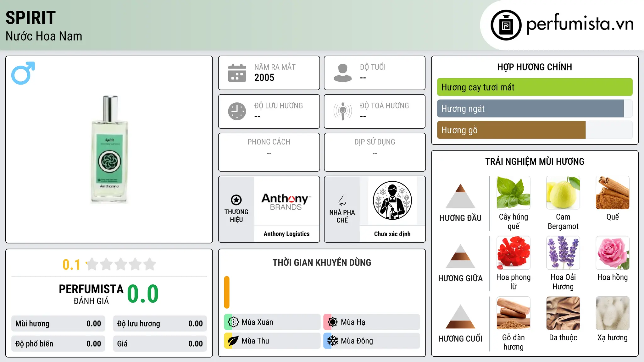The height and width of the screenshot is (362, 644).
Task: Click the Nước Hoa Nam subtitle
Action: pyautogui.click(x=44, y=36)
